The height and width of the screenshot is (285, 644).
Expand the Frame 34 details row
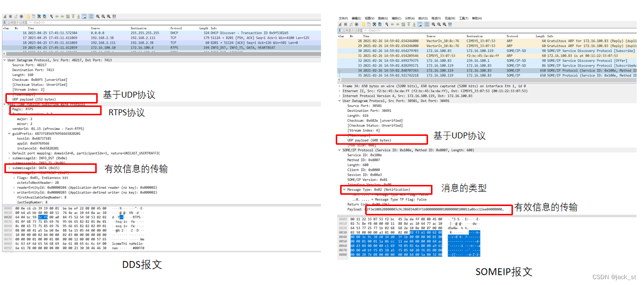pyautogui.click(x=339, y=86)
